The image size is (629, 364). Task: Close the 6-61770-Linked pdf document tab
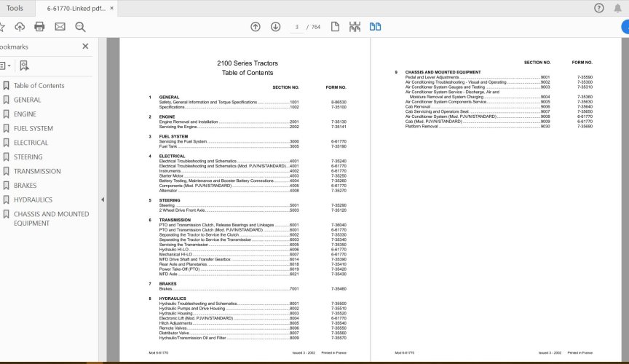pos(112,8)
